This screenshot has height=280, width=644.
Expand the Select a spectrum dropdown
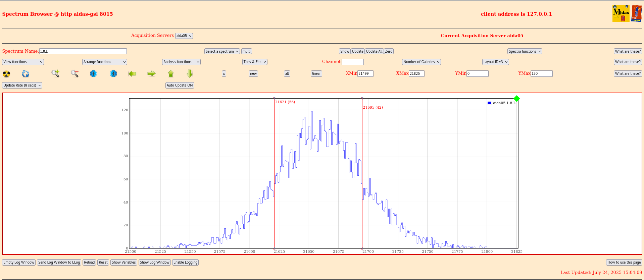pyautogui.click(x=222, y=51)
